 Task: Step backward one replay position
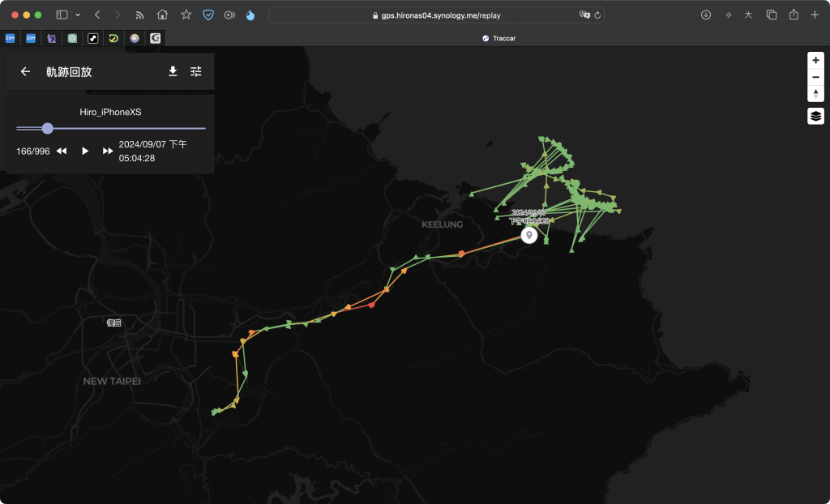tap(62, 151)
